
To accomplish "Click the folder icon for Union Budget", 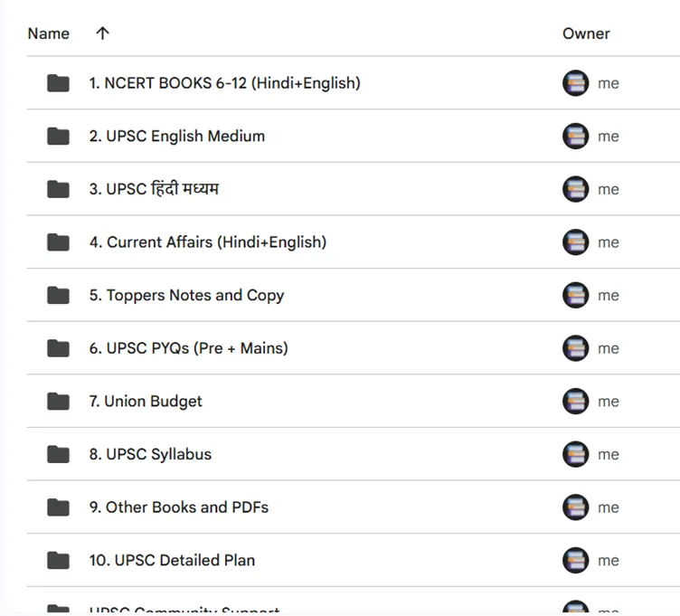I will coord(59,402).
